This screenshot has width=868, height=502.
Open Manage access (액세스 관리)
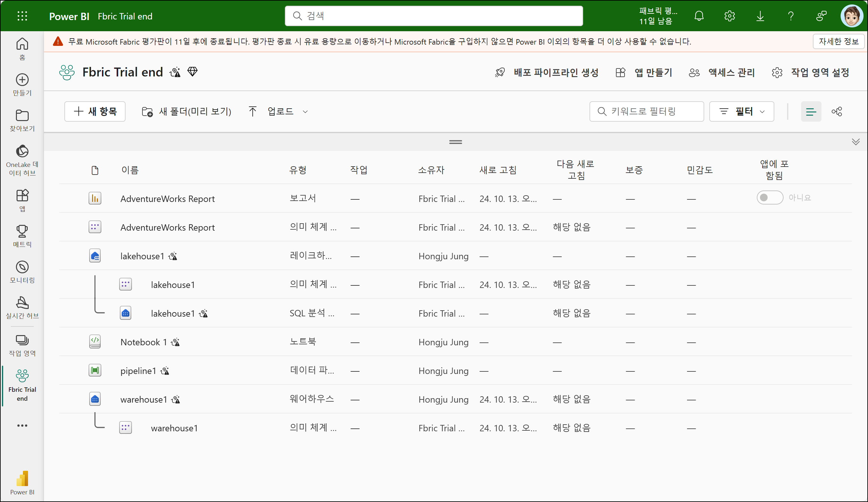(x=722, y=73)
